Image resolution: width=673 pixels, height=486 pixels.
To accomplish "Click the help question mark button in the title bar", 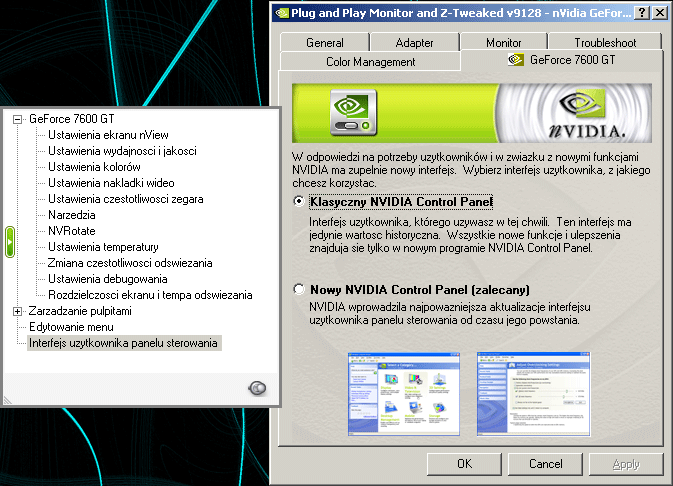I will coord(642,13).
